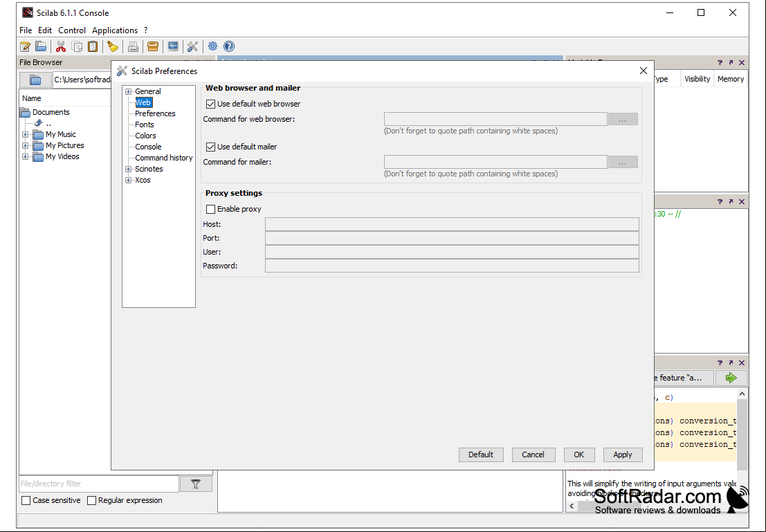Open help for the Variable Browser panel

click(720, 62)
